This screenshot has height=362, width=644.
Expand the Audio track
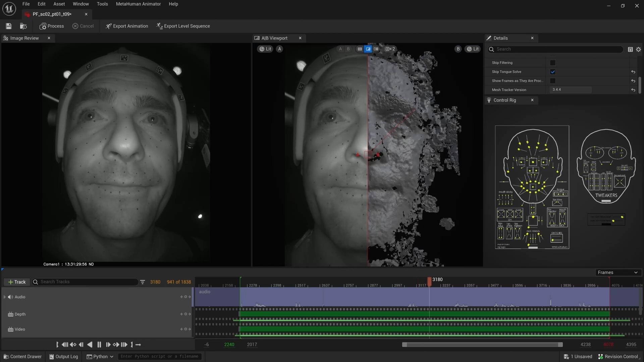tap(5, 297)
